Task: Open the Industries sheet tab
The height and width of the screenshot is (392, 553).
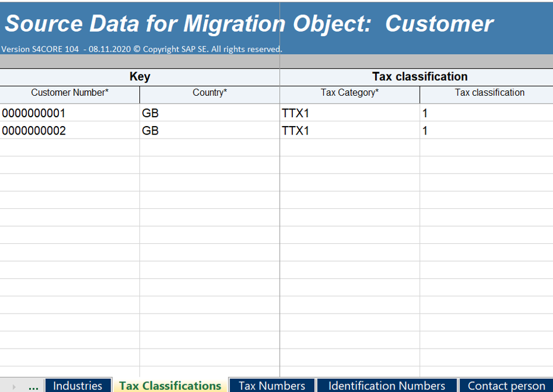Action: 78,385
